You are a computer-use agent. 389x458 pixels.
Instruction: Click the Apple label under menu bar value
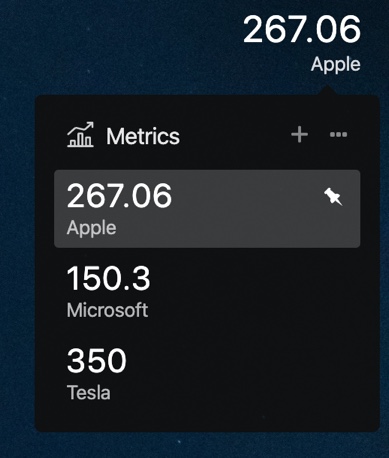(336, 64)
